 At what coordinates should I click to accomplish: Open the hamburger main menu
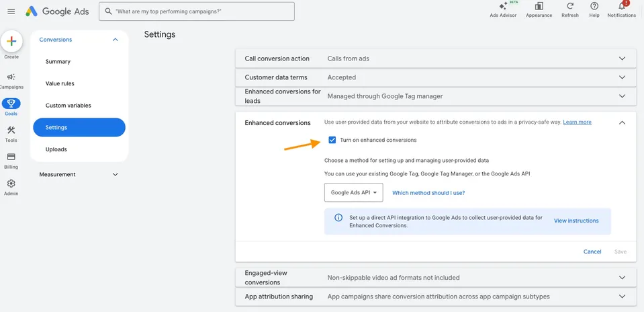(11, 11)
